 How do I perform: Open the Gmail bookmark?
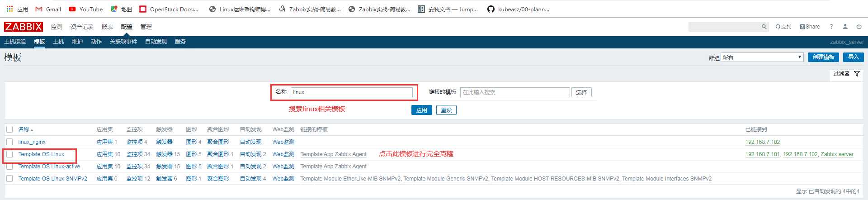coord(48,9)
